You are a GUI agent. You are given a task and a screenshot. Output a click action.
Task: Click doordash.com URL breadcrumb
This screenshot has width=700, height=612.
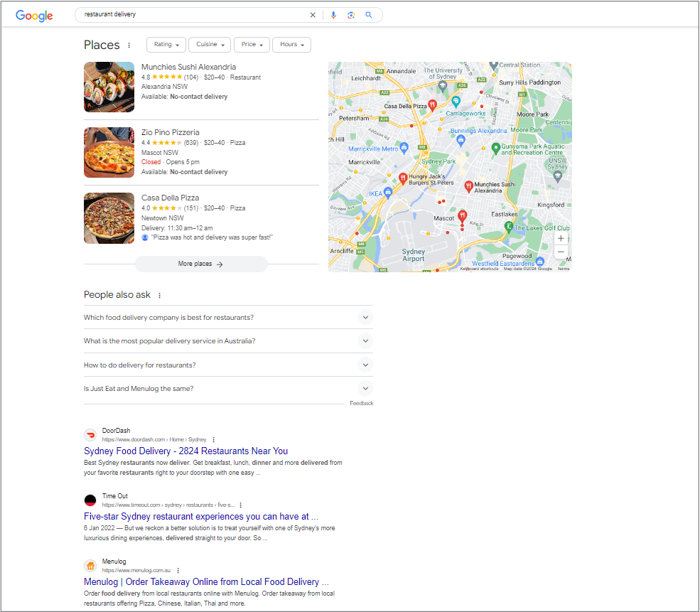pos(154,440)
